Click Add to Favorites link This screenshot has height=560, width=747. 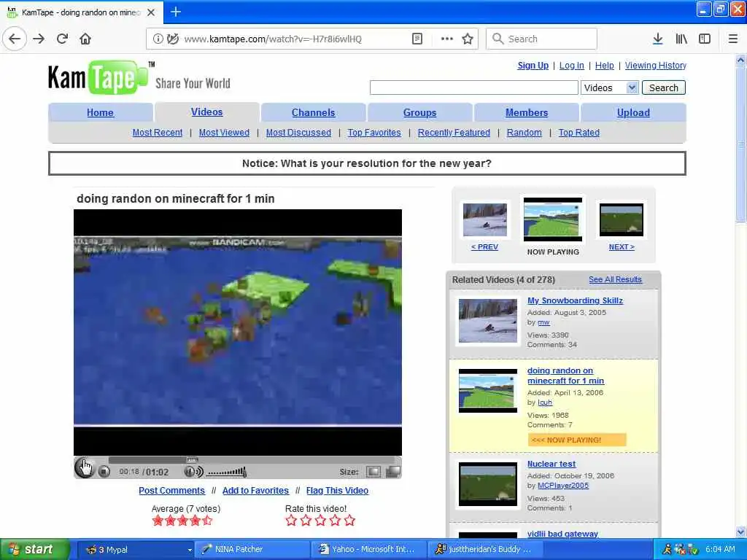pos(255,491)
